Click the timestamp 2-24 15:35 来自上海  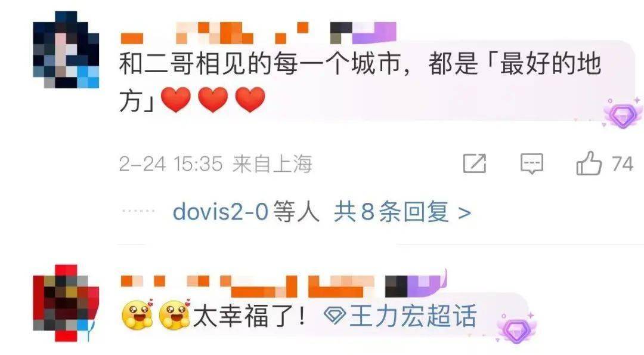tap(216, 163)
